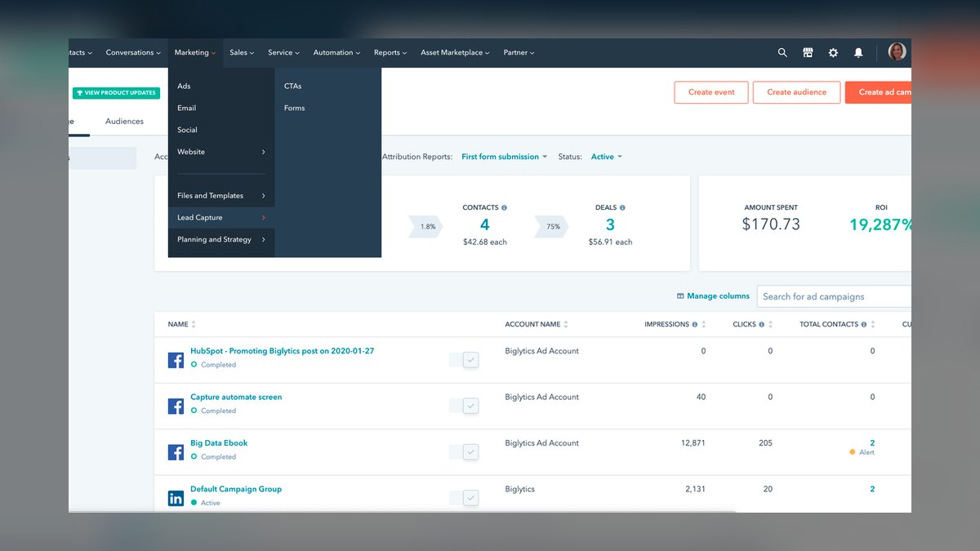
Task: Open Conversations navigation dropdown
Action: click(x=133, y=52)
